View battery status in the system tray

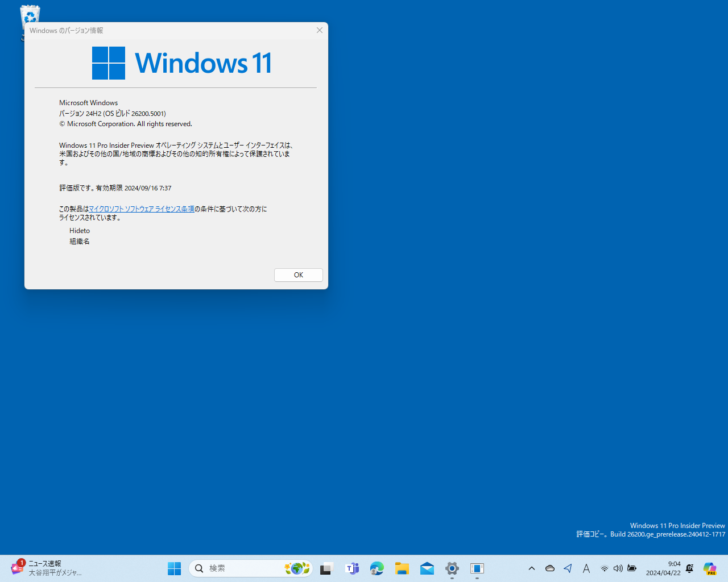click(631, 568)
